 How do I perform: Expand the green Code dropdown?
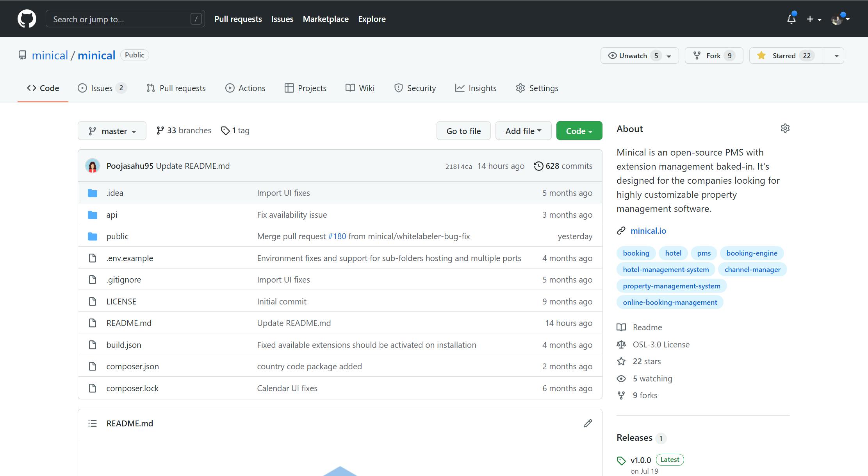[x=579, y=131]
